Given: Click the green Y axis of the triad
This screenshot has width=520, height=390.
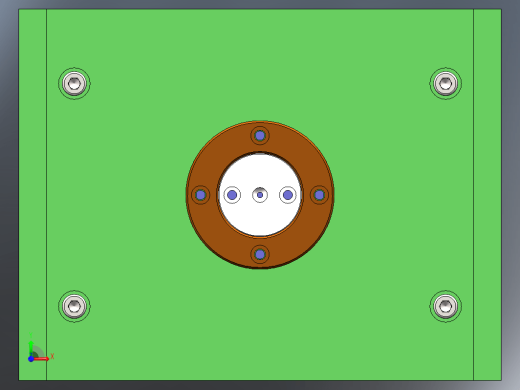Looking at the screenshot, I should (31, 348).
